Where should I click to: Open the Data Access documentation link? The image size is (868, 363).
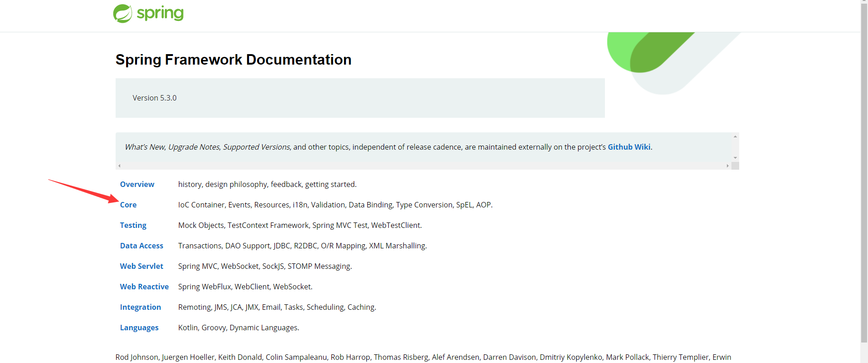pyautogui.click(x=142, y=246)
